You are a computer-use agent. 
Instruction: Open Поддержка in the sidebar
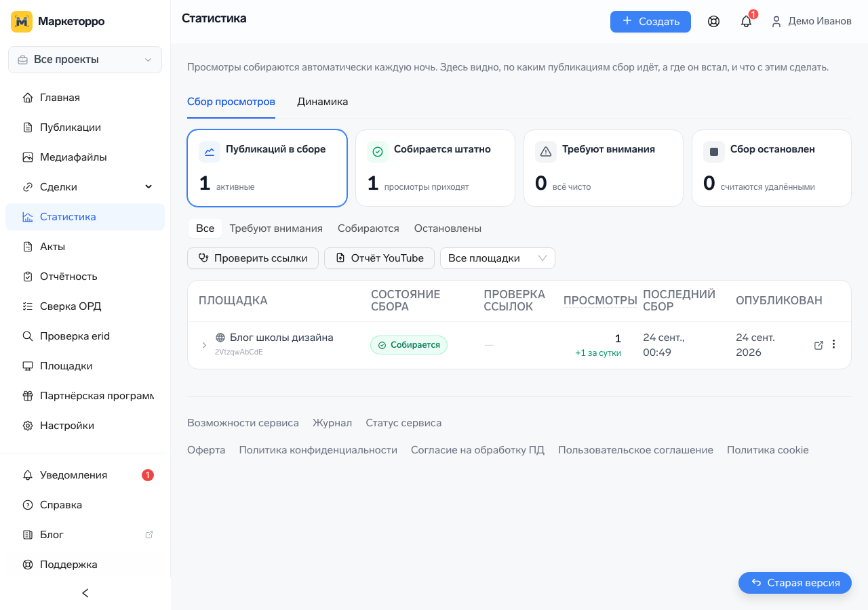(85, 565)
